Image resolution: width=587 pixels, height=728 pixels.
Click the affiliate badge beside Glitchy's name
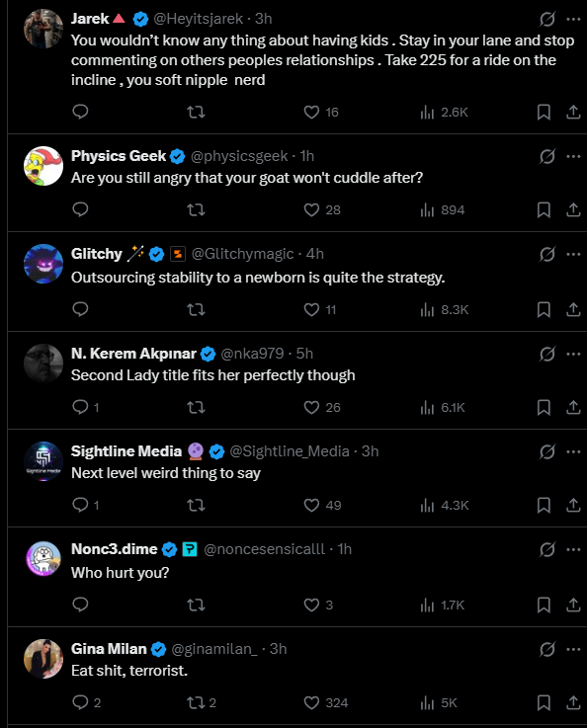(x=178, y=254)
